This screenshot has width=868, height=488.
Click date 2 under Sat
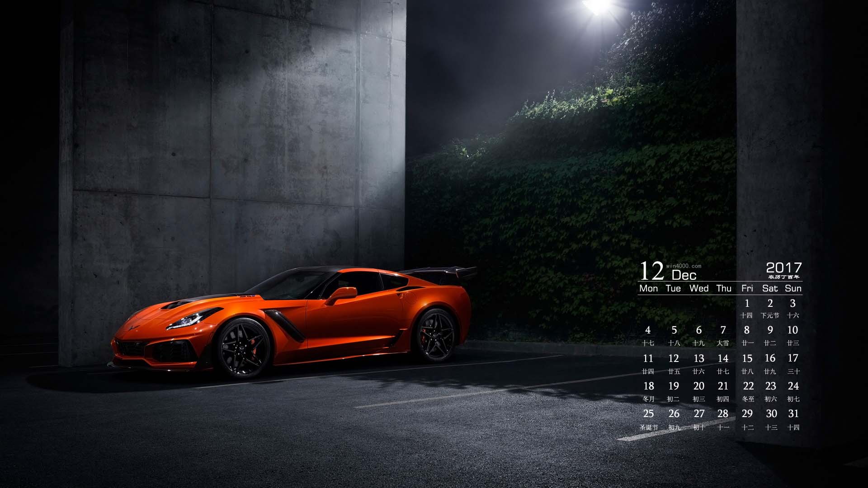pos(770,303)
